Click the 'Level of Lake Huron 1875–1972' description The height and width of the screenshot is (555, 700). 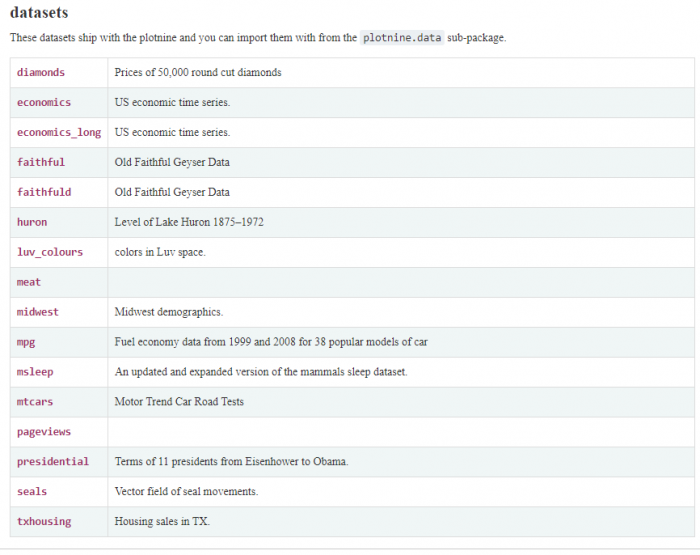click(189, 222)
